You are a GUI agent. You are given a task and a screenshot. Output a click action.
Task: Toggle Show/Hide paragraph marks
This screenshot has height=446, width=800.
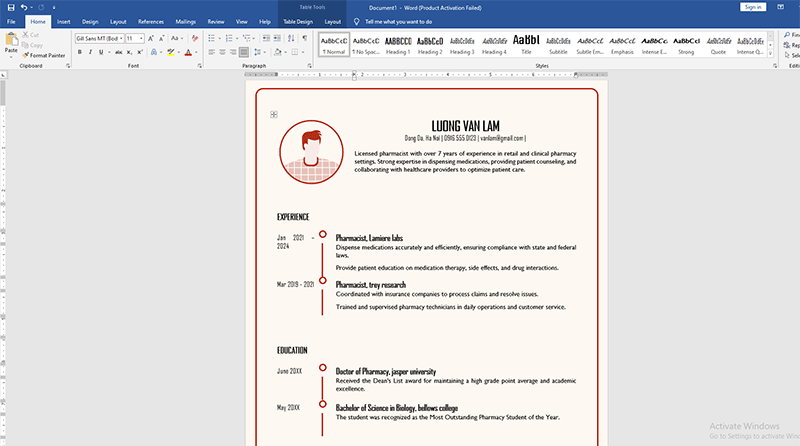pyautogui.click(x=305, y=38)
